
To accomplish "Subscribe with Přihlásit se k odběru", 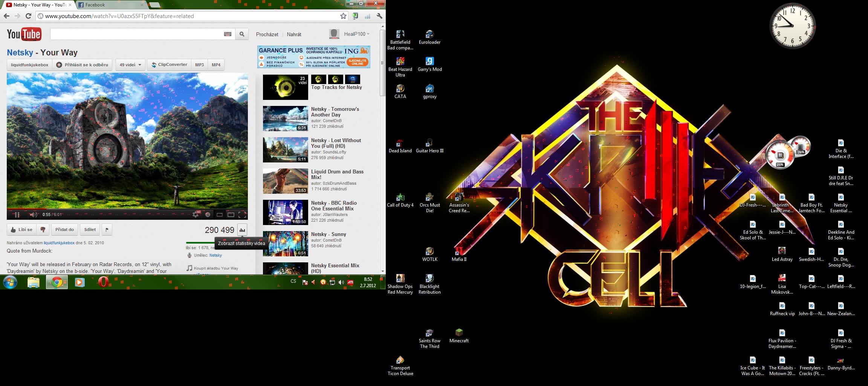I will pyautogui.click(x=82, y=65).
